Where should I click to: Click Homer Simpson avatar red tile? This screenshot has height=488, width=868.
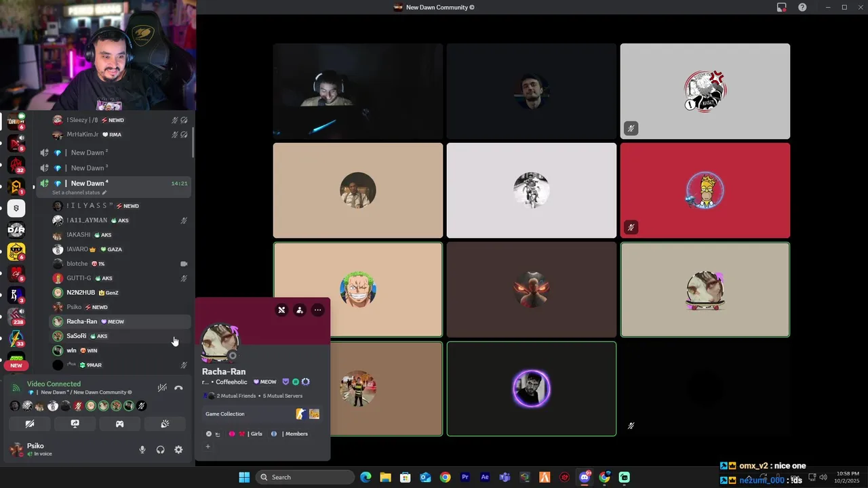click(x=705, y=190)
